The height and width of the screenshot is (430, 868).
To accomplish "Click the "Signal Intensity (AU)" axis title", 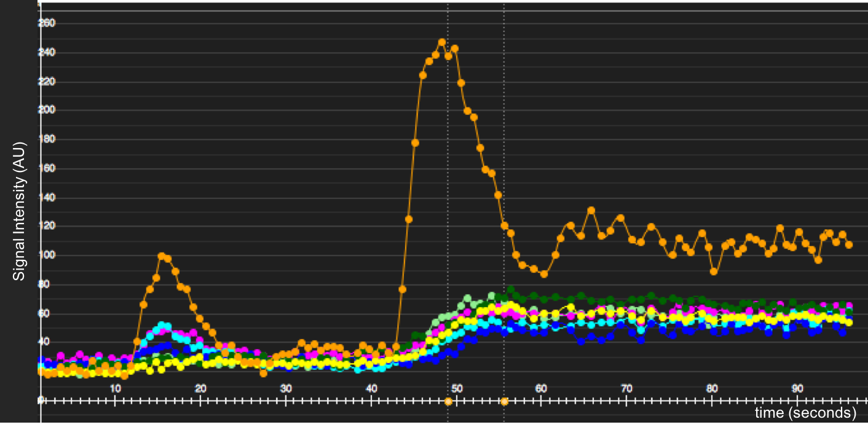I will (20, 211).
